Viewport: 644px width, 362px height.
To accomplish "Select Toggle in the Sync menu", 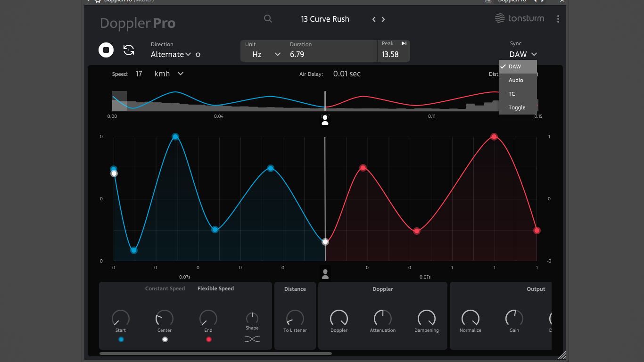I will click(x=518, y=107).
